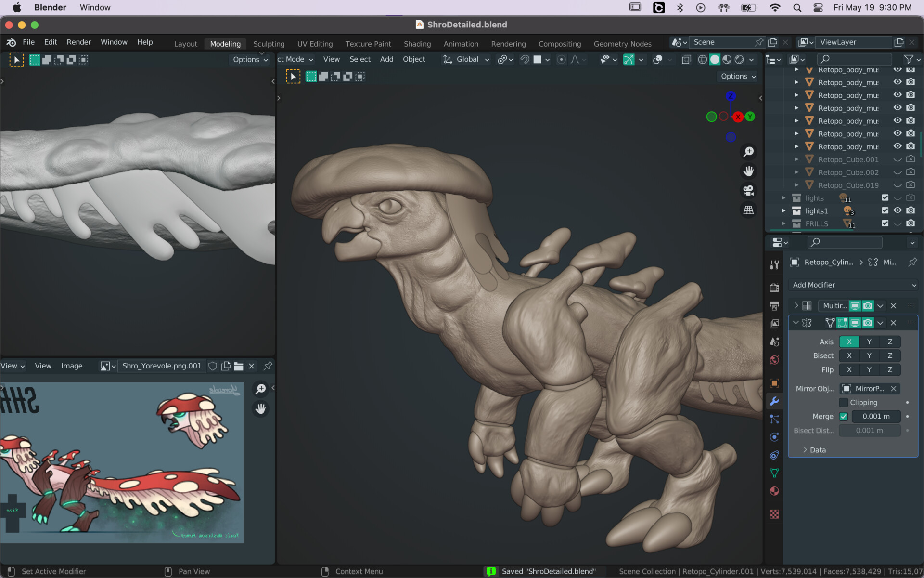Open the Add Modifier dropdown
This screenshot has width=924, height=578.
853,285
